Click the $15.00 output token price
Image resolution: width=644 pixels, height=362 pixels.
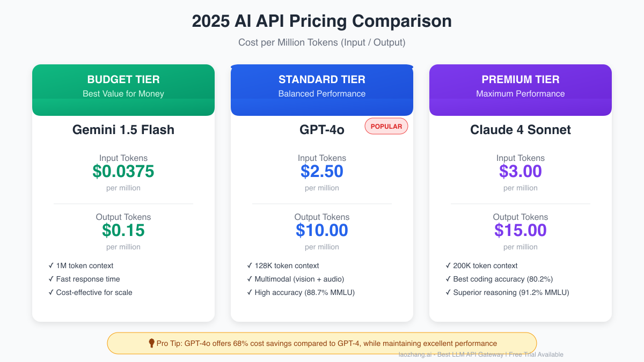coord(521,230)
